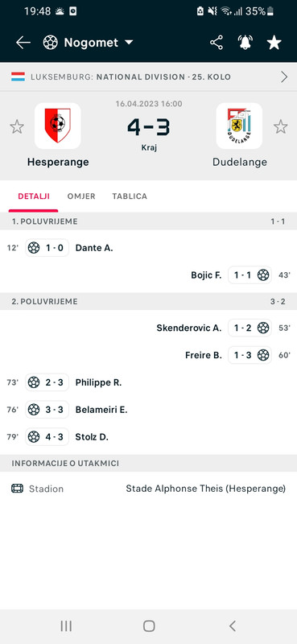Switch to the OMJER tab
The image size is (297, 644).
(81, 196)
